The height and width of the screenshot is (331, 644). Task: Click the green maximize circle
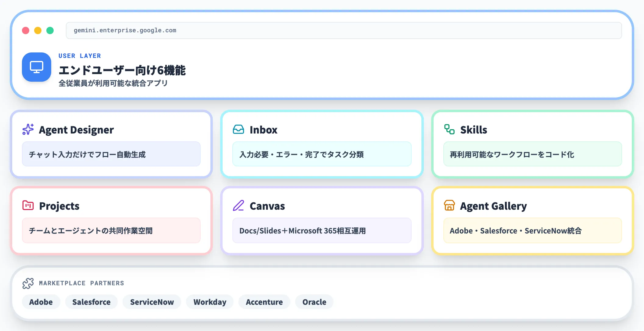pos(50,30)
